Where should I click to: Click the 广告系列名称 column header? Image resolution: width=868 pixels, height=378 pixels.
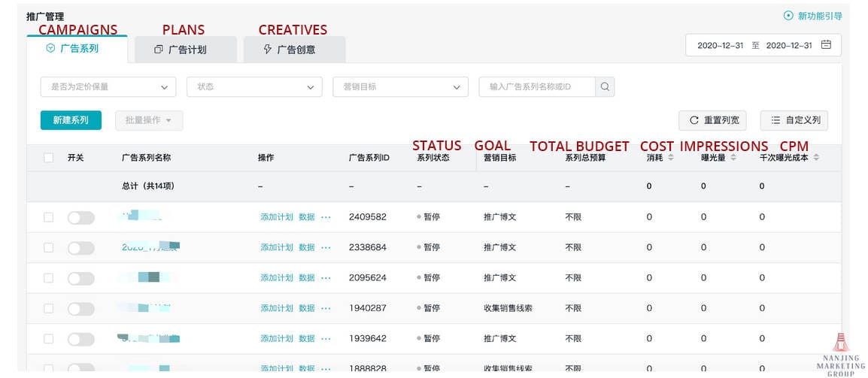coord(146,158)
